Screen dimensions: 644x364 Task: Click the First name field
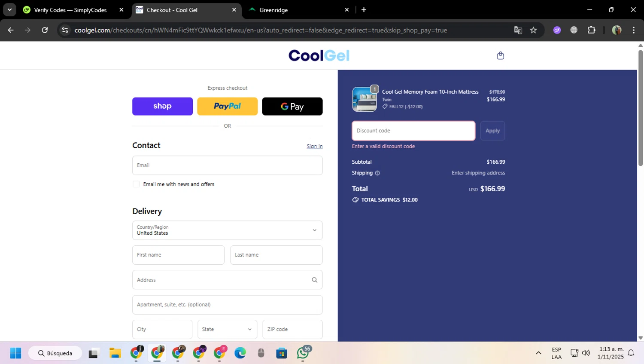coord(178,255)
